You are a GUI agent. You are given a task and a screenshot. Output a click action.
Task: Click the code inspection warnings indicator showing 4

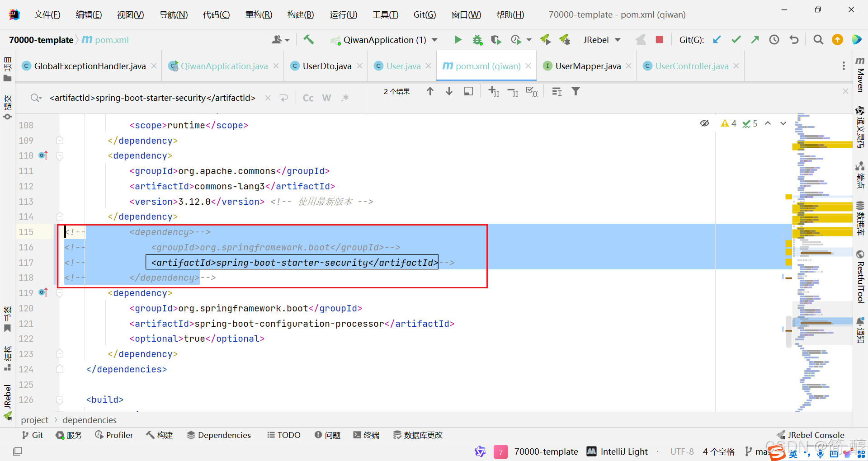tap(728, 123)
